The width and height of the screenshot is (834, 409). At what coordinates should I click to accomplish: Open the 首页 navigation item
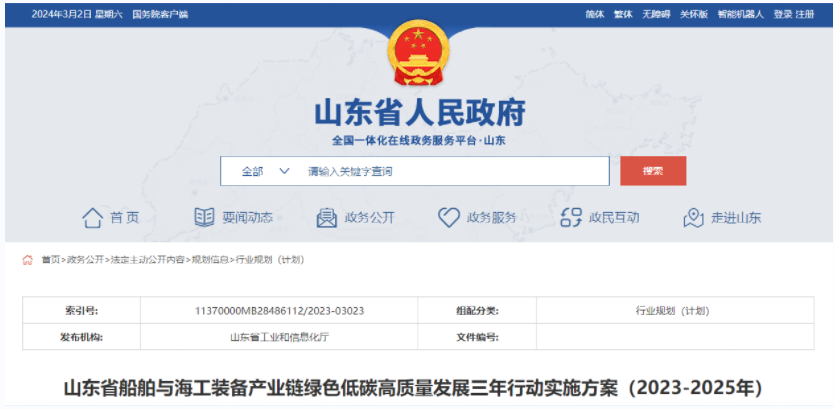pyautogui.click(x=124, y=218)
